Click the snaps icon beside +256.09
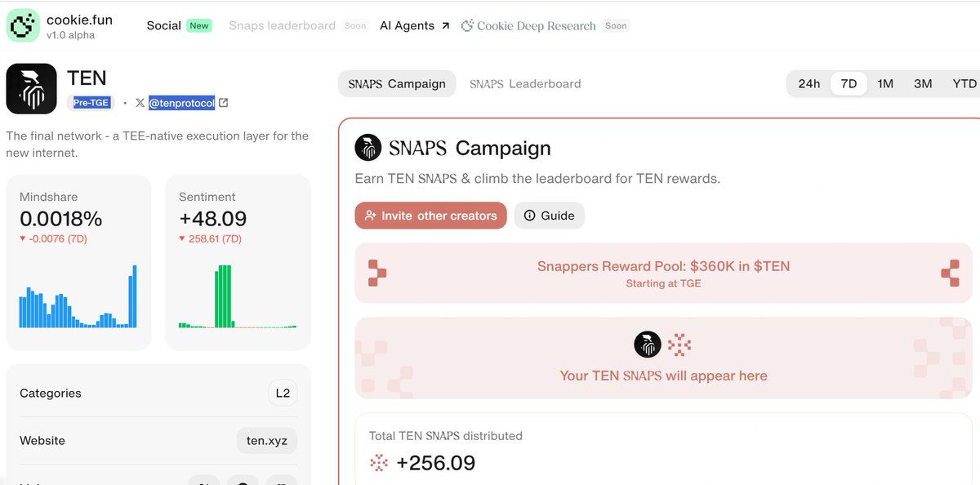The width and height of the screenshot is (980, 485). (379, 463)
